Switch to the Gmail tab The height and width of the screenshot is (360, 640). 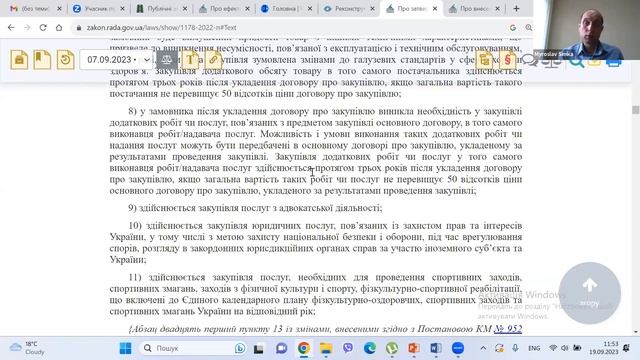point(36,9)
